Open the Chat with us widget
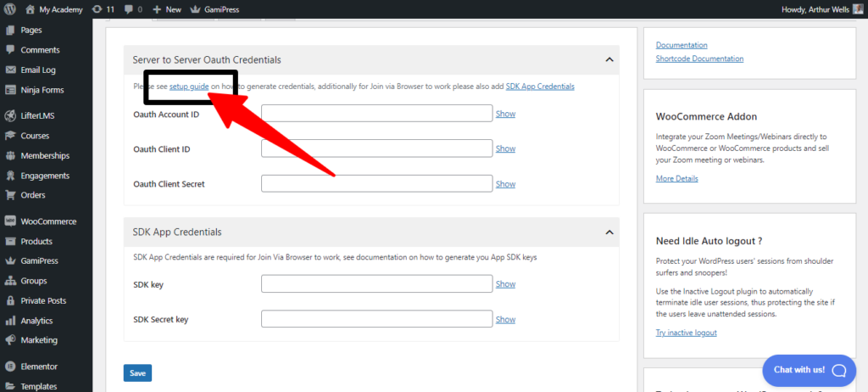 point(810,371)
